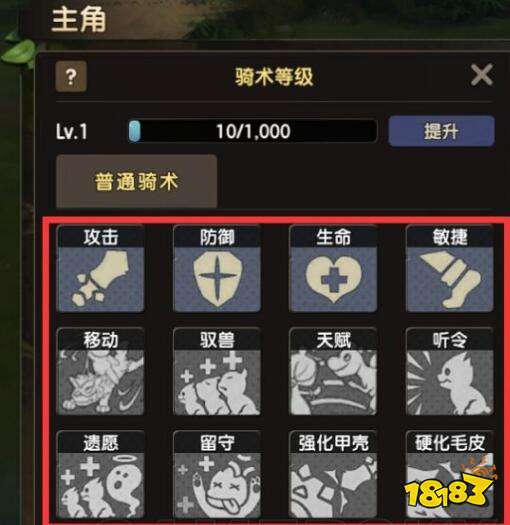The height and width of the screenshot is (525, 510).
Task: Open the 强化甲壳 reinforced shell skill
Action: [x=333, y=474]
